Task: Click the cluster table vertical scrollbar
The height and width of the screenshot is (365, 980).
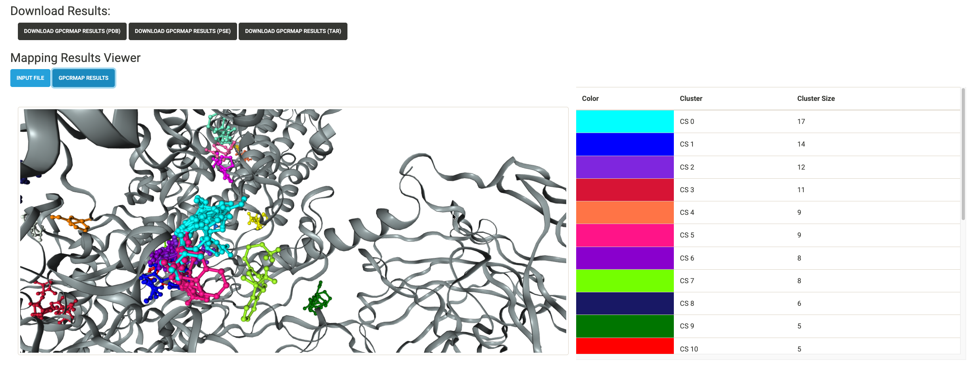Action: (x=963, y=154)
